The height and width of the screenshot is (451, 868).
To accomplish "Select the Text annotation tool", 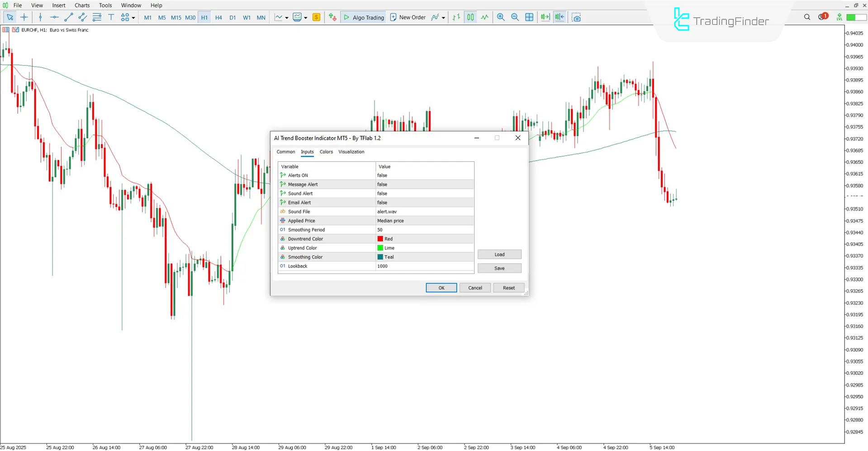I will 111,17.
